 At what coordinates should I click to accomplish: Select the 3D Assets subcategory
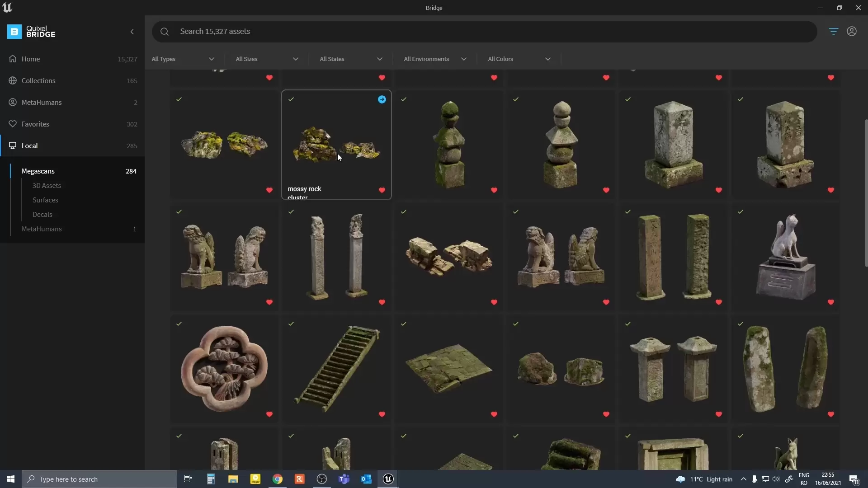tap(47, 186)
